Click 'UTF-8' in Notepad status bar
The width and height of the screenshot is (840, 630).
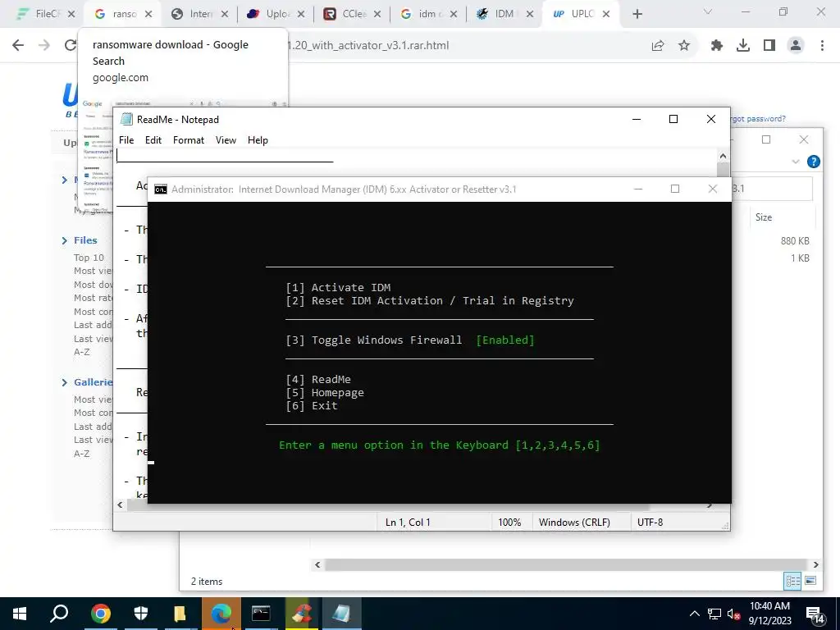point(650,523)
